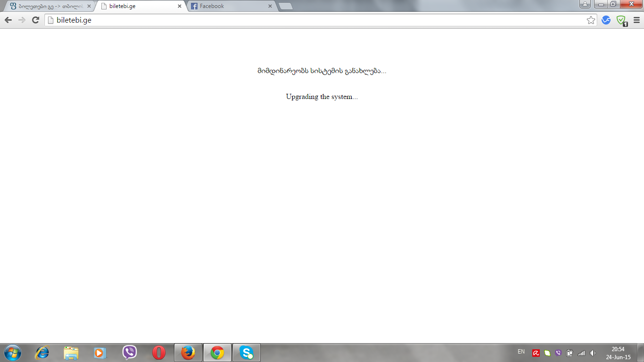The image size is (644, 362).
Task: Open Windows Explorer from the taskbar
Action: [x=71, y=353]
